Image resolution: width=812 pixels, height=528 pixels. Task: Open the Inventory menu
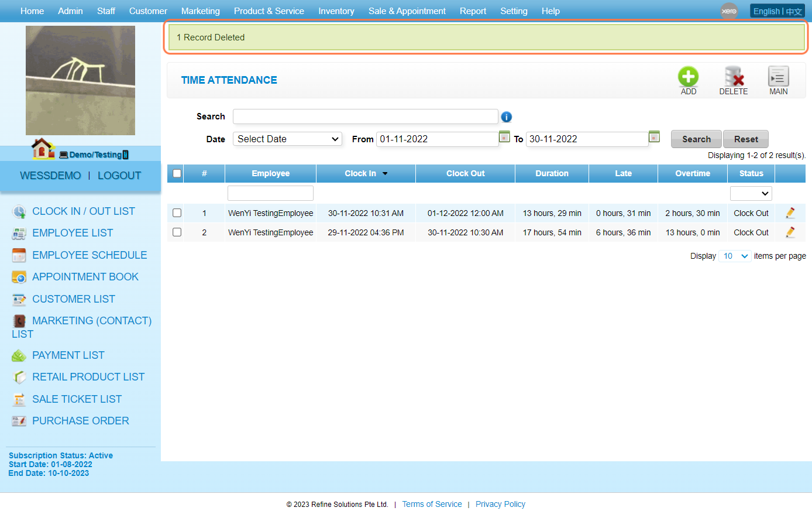click(x=336, y=11)
